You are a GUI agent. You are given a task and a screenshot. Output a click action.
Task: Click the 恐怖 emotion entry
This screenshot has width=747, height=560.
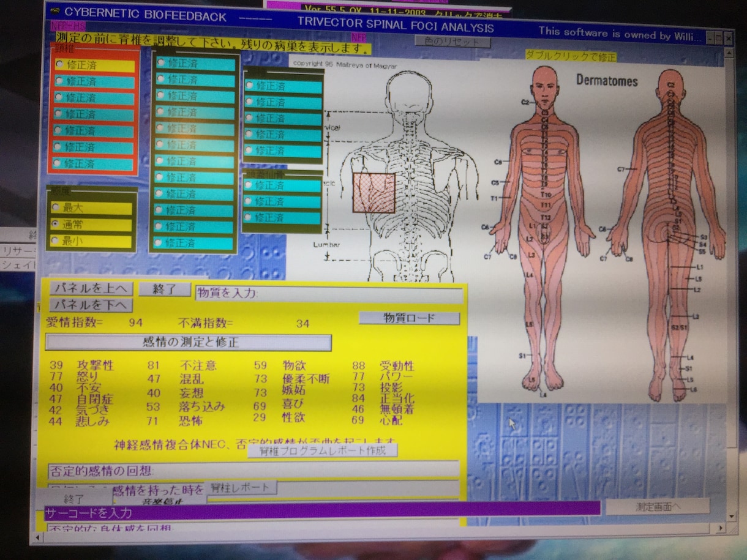pos(190,421)
